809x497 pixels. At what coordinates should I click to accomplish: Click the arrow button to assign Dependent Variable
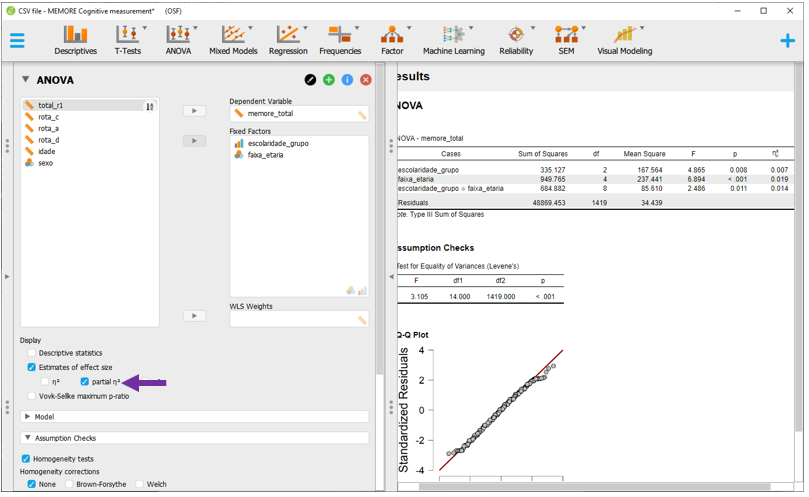(194, 111)
